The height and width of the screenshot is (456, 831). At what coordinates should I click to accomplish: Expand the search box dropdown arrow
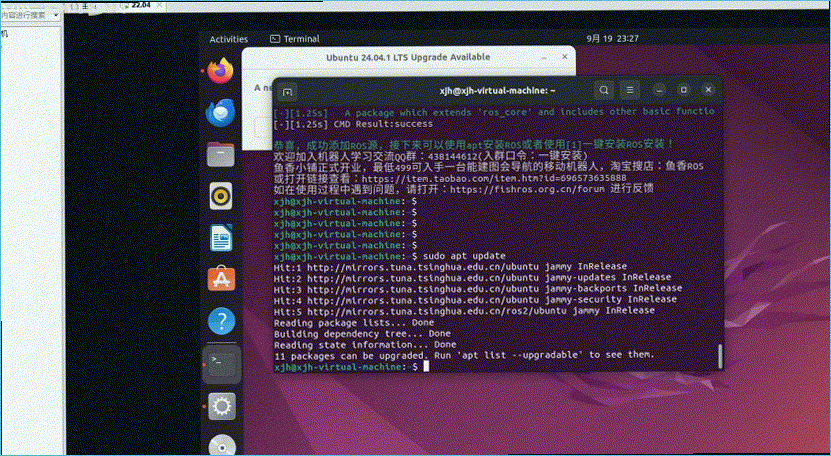[x=56, y=15]
